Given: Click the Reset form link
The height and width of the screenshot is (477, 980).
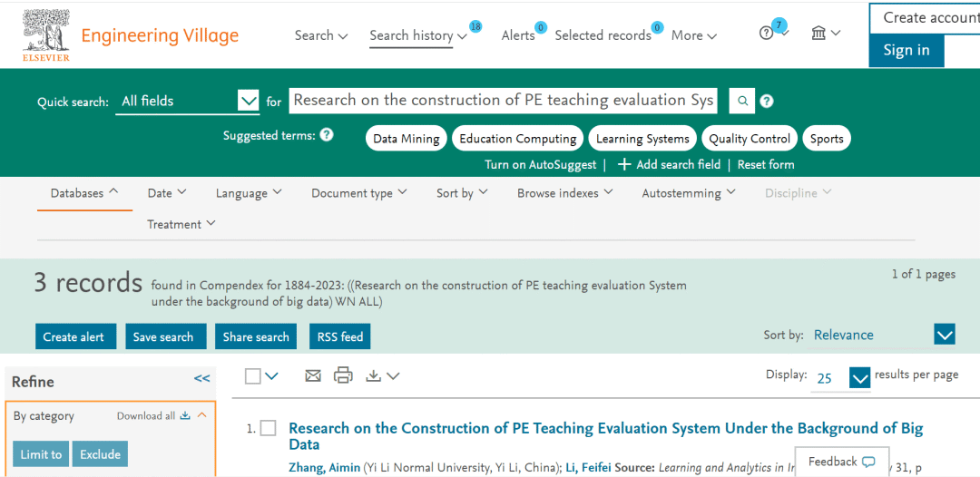Looking at the screenshot, I should (x=766, y=165).
